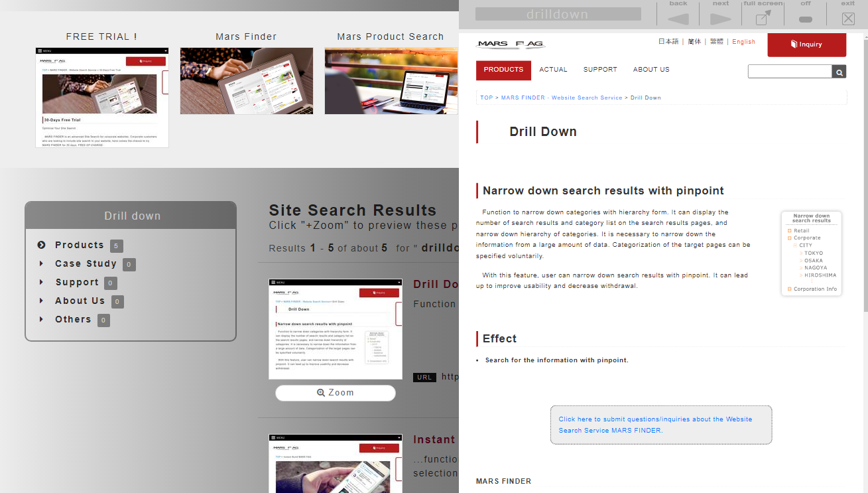
Task: Click the Drill down panel header
Action: pos(131,216)
